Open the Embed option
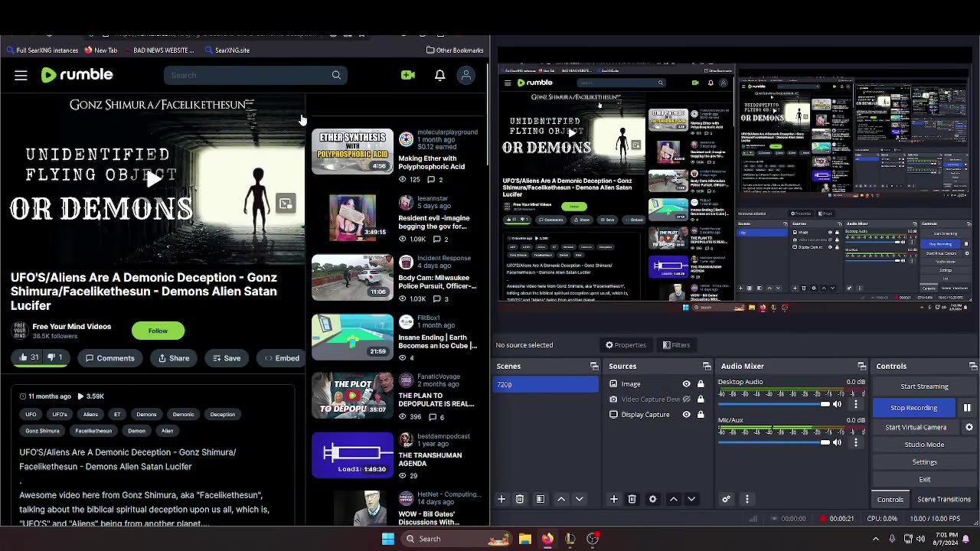The width and height of the screenshot is (980, 551). (282, 358)
